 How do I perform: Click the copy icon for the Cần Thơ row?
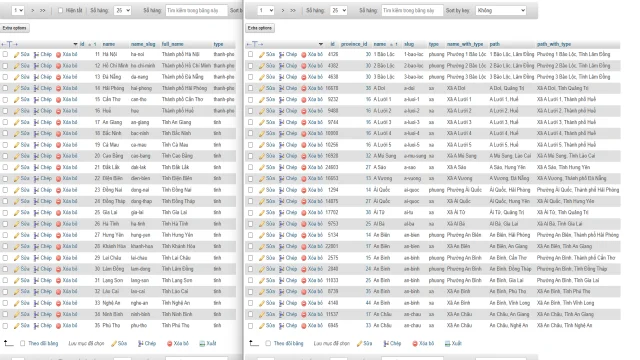(x=36, y=100)
